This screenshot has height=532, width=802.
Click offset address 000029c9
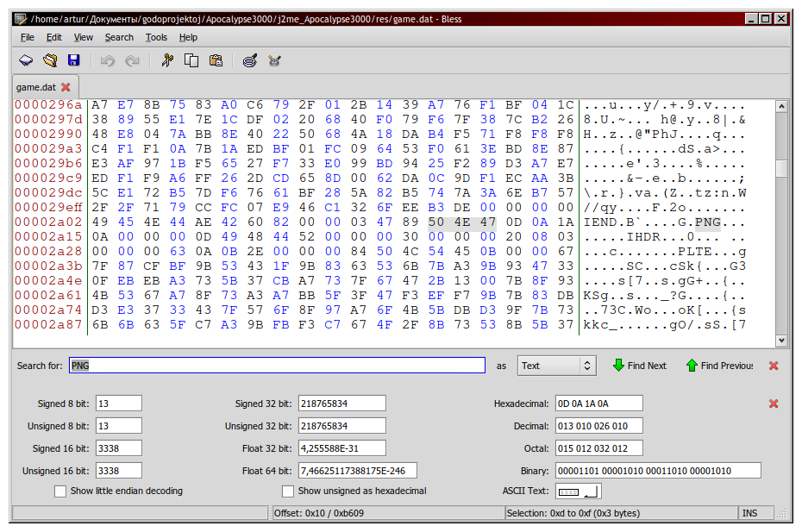[48, 178]
